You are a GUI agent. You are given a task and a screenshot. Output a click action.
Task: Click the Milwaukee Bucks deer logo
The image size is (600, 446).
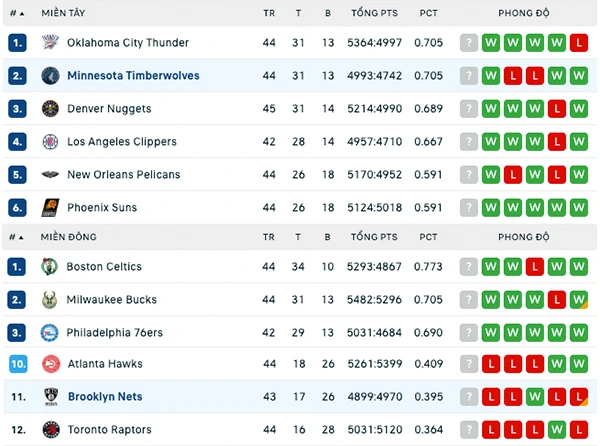click(x=49, y=300)
